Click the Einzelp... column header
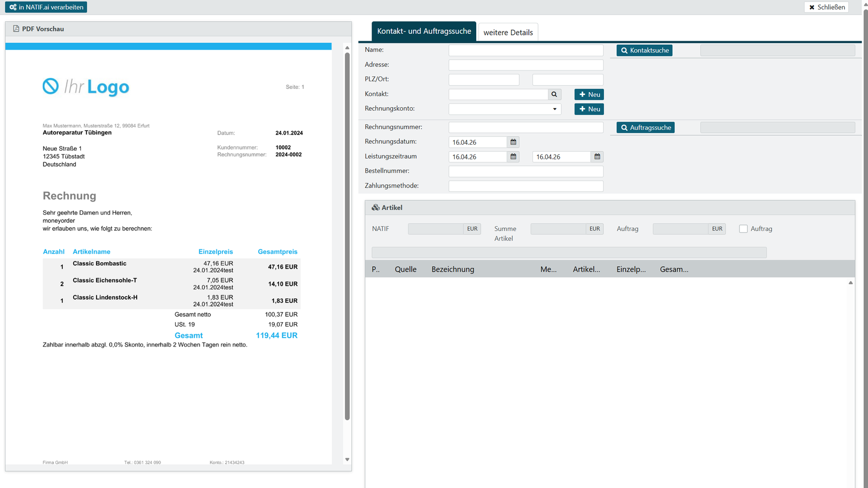Image resolution: width=868 pixels, height=488 pixels. tap(631, 269)
